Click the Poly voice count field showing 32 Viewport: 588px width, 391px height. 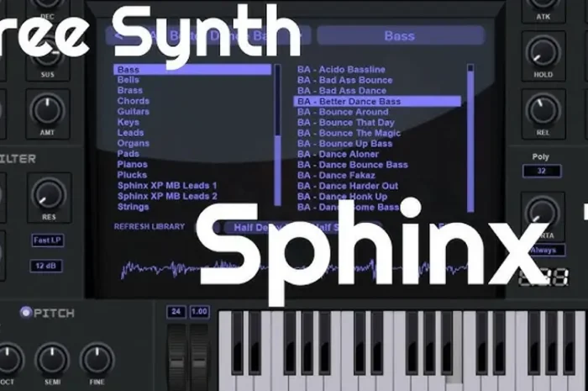click(542, 171)
